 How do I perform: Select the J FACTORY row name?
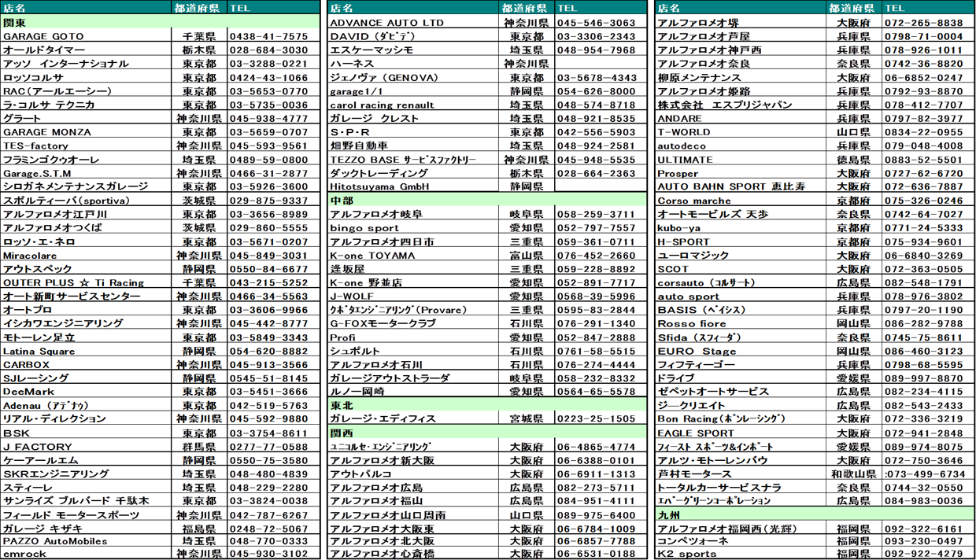tap(38, 447)
